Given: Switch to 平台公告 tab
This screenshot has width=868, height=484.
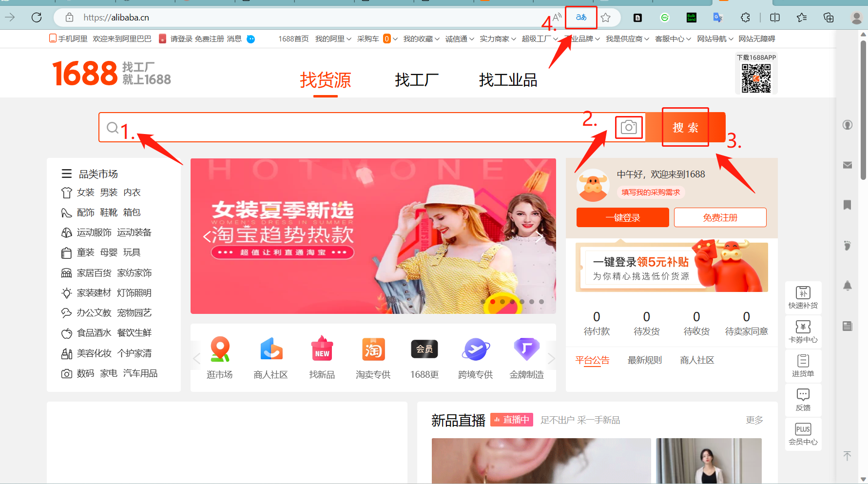Looking at the screenshot, I should click(593, 360).
